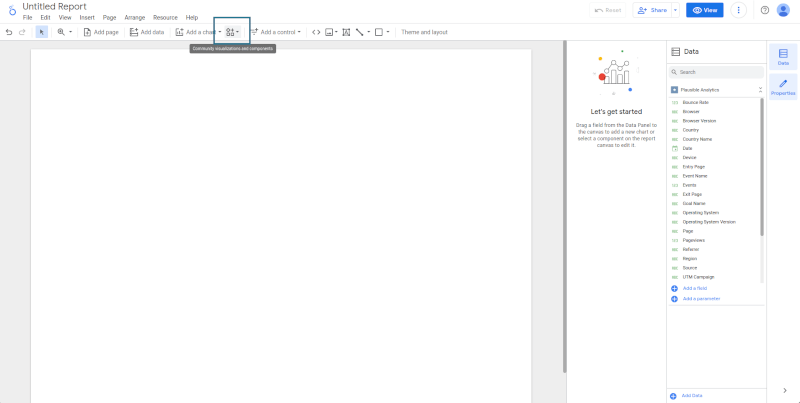Open the Arrange menu
This screenshot has width=800, height=403.
click(x=135, y=17)
